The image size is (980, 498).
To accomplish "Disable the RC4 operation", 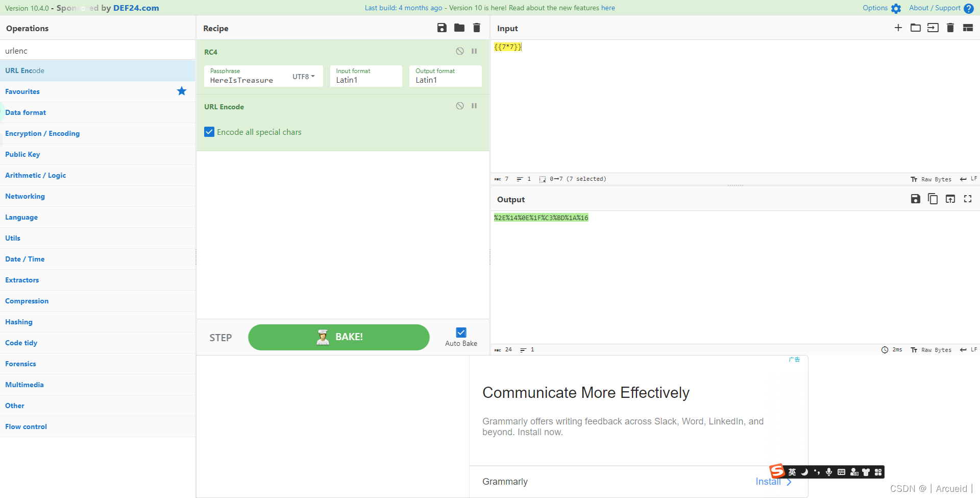I will tap(460, 51).
